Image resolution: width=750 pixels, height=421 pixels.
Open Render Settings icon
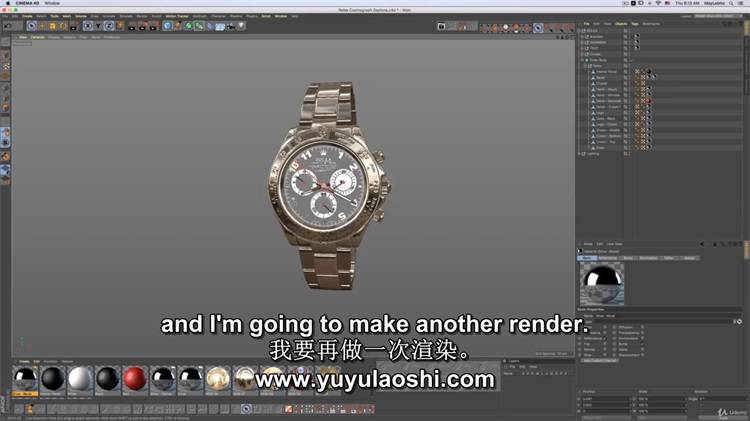point(153,26)
